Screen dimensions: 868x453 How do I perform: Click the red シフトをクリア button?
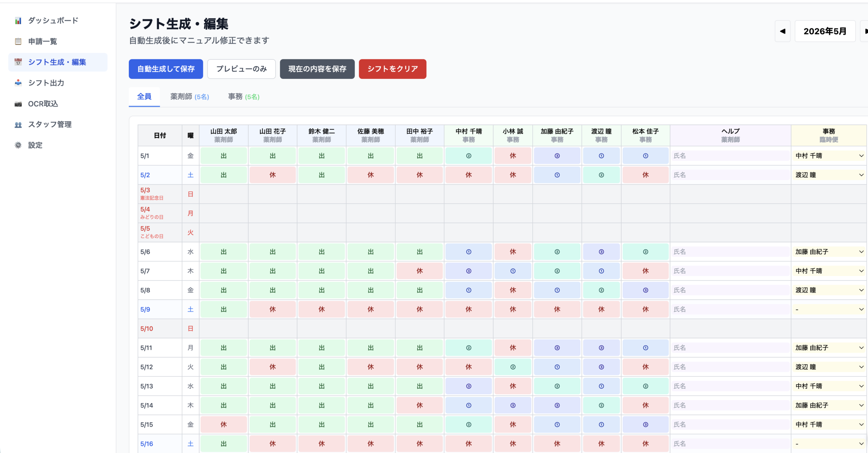pos(392,69)
